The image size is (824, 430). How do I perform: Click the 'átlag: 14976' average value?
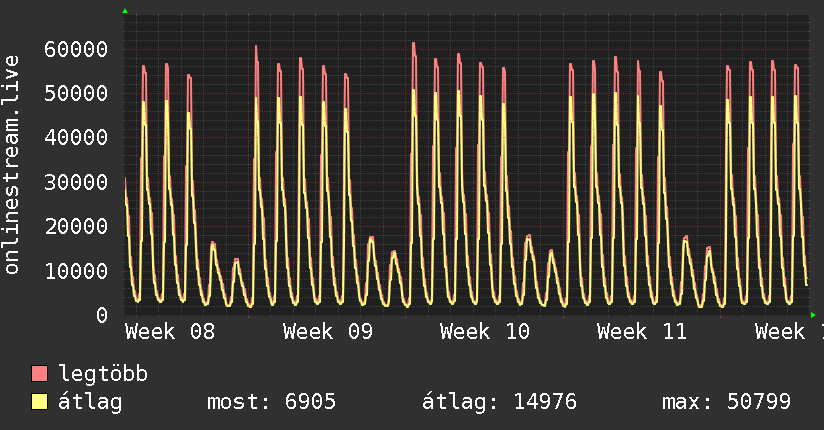(499, 402)
